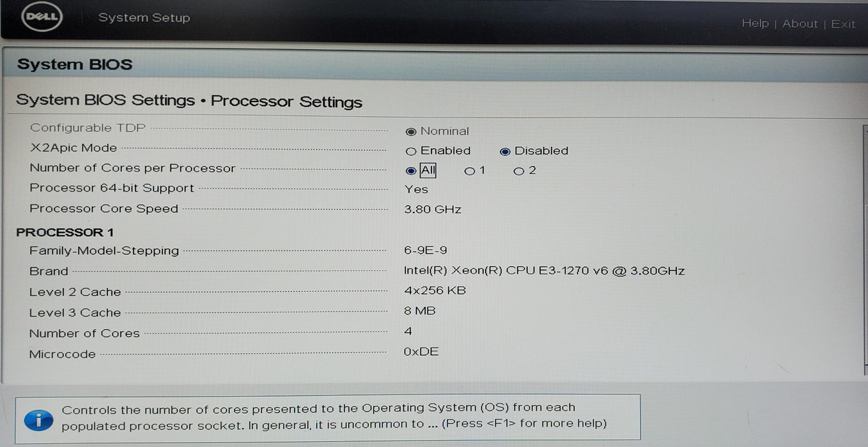Click Family-Model-Stepping label
This screenshot has height=447, width=868.
(x=104, y=251)
